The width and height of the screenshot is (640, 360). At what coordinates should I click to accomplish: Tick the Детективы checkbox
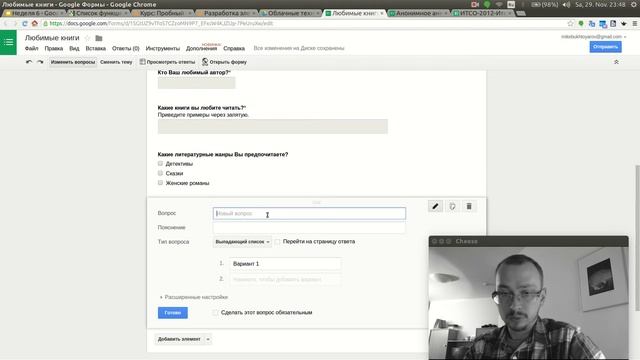point(160,163)
